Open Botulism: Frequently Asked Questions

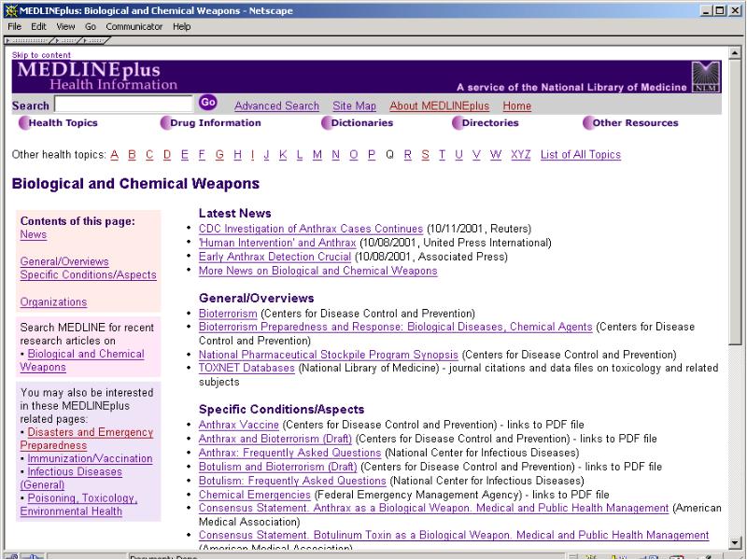pos(292,481)
